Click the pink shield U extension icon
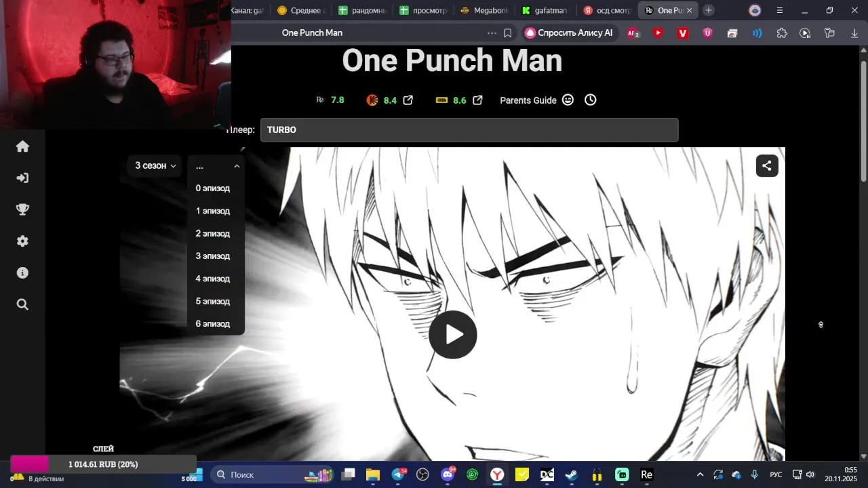The height and width of the screenshot is (488, 868). [707, 33]
